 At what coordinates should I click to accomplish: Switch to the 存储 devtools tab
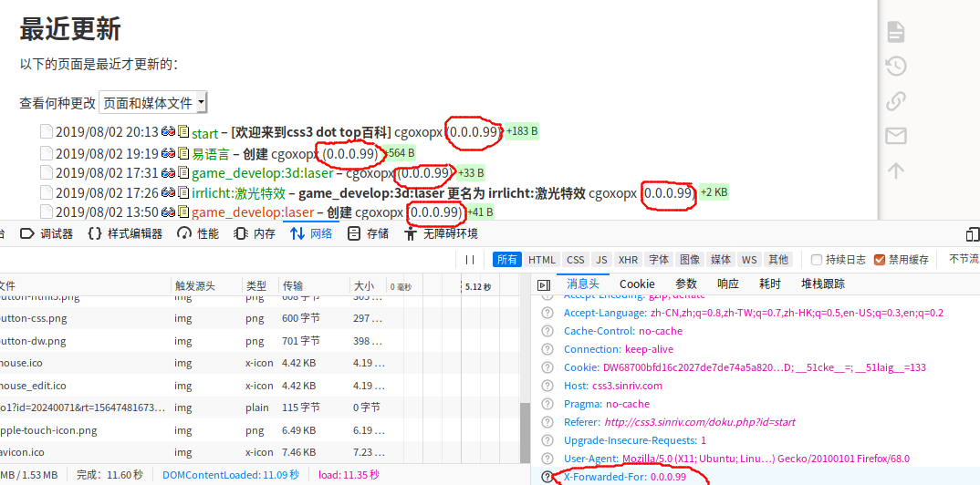pos(368,234)
